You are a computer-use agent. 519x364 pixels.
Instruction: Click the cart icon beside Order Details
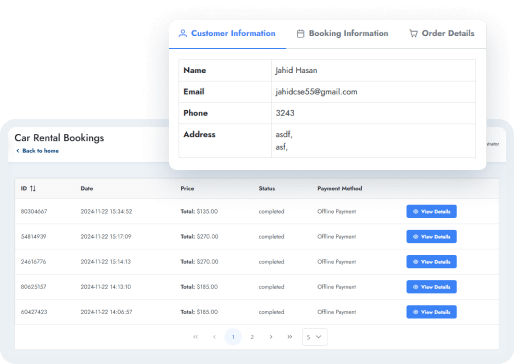coord(413,33)
